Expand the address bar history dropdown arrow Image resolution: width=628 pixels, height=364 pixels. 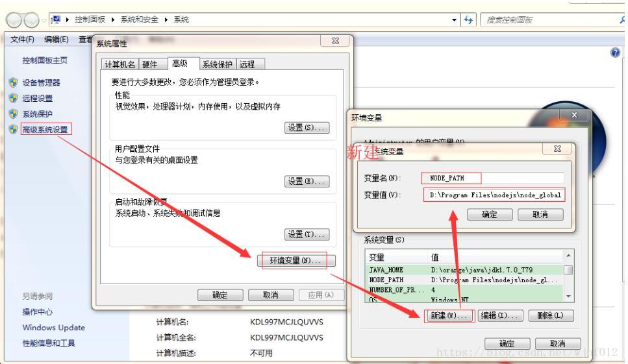coord(454,19)
